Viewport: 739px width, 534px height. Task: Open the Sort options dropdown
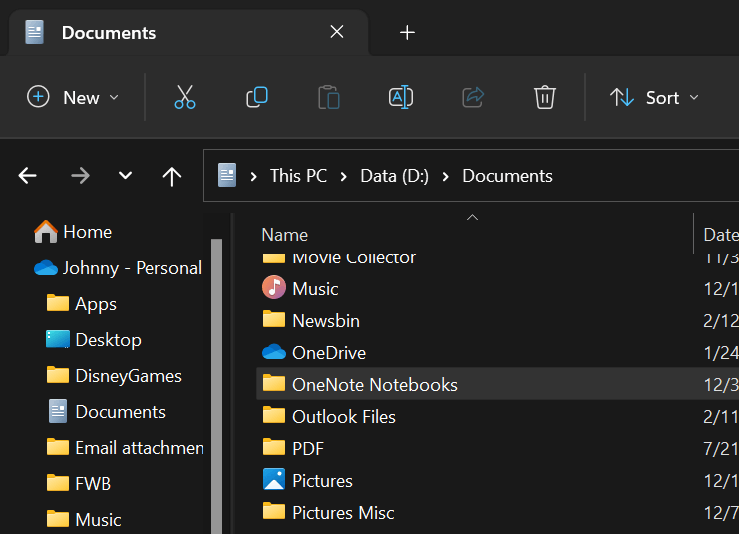[x=654, y=97]
